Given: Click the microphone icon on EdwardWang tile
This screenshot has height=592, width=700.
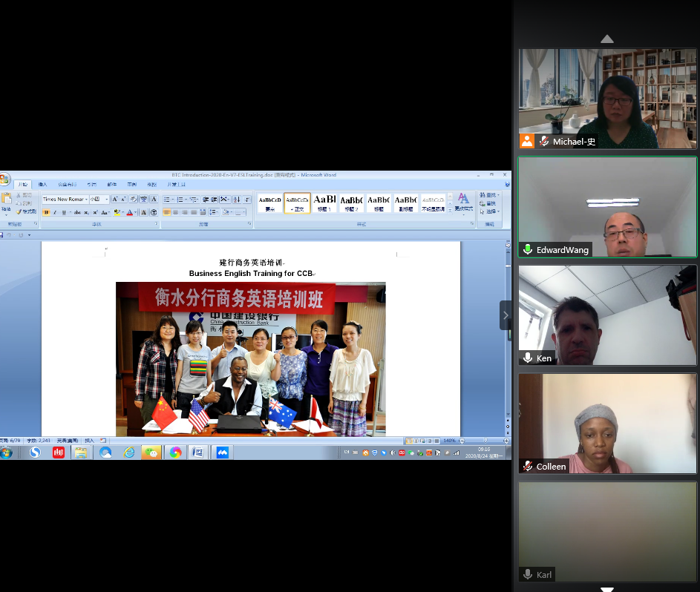Looking at the screenshot, I should pyautogui.click(x=528, y=249).
